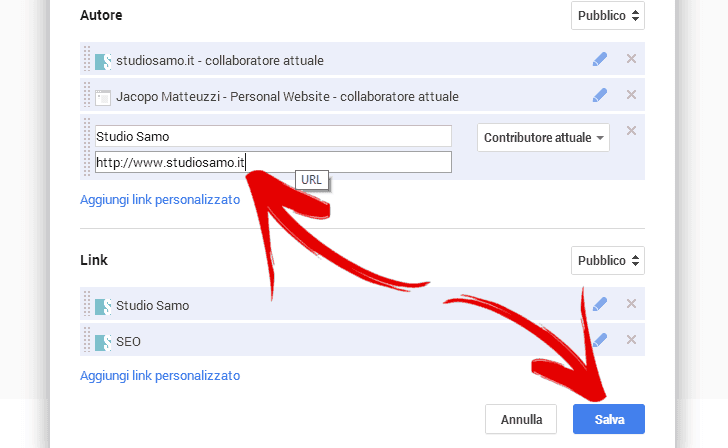Open the Autore visibility Pubblico dropdown
The height and width of the screenshot is (448, 728).
click(x=608, y=16)
